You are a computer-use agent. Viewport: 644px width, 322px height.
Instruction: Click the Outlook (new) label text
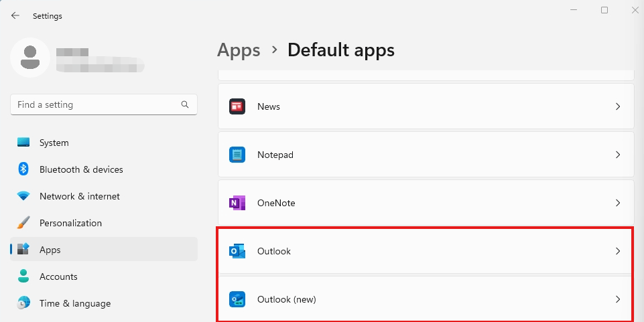pyautogui.click(x=287, y=299)
